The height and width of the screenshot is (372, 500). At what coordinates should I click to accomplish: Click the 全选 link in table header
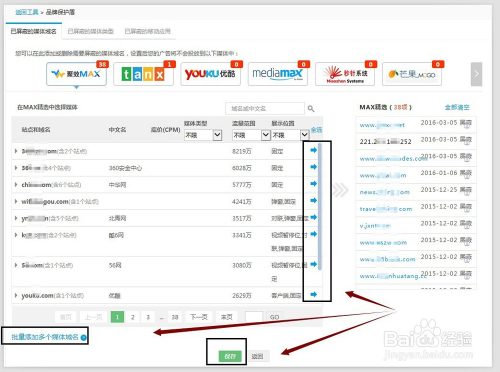click(x=316, y=130)
